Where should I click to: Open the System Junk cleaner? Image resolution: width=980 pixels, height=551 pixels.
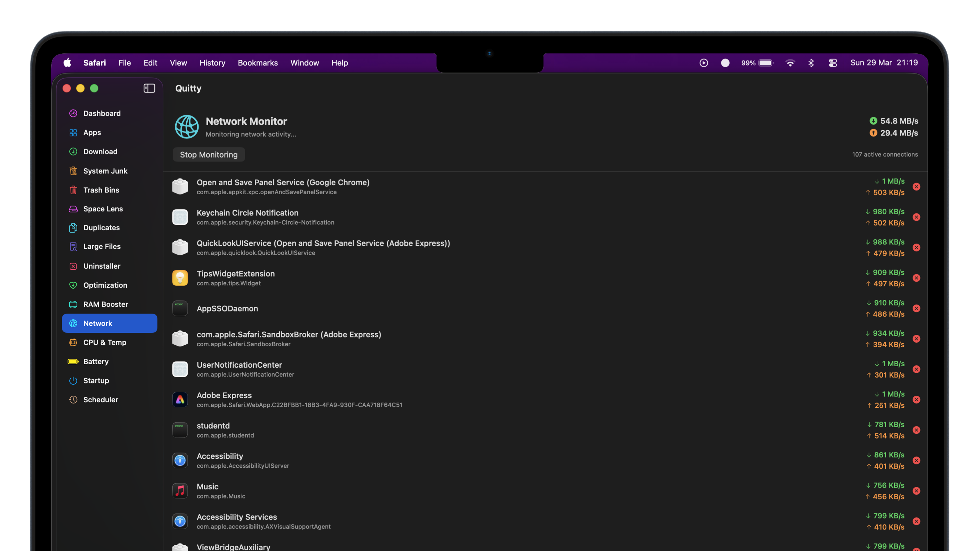click(x=105, y=171)
